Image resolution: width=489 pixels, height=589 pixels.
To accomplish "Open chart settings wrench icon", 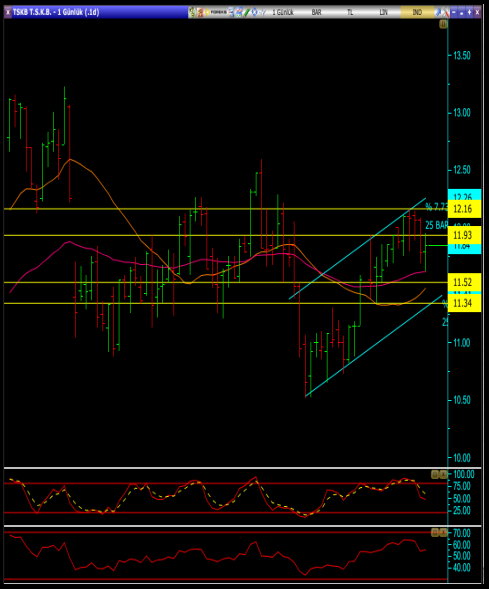I will pos(446,12).
